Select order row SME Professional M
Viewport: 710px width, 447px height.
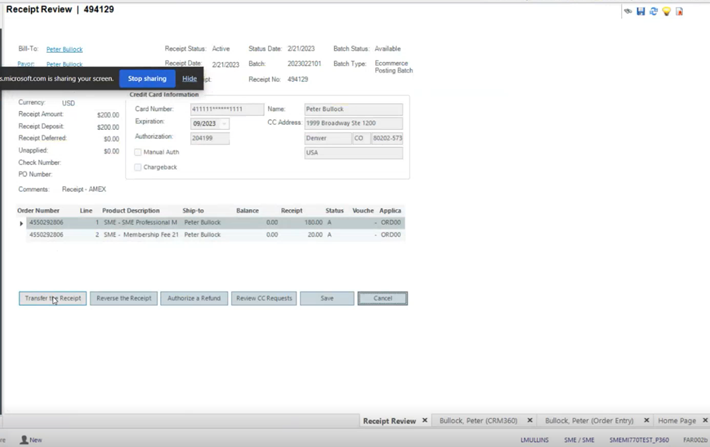coord(216,222)
